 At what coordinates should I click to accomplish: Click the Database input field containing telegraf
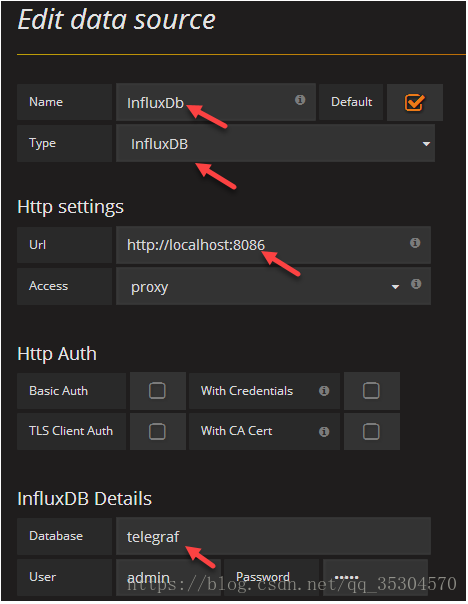273,536
